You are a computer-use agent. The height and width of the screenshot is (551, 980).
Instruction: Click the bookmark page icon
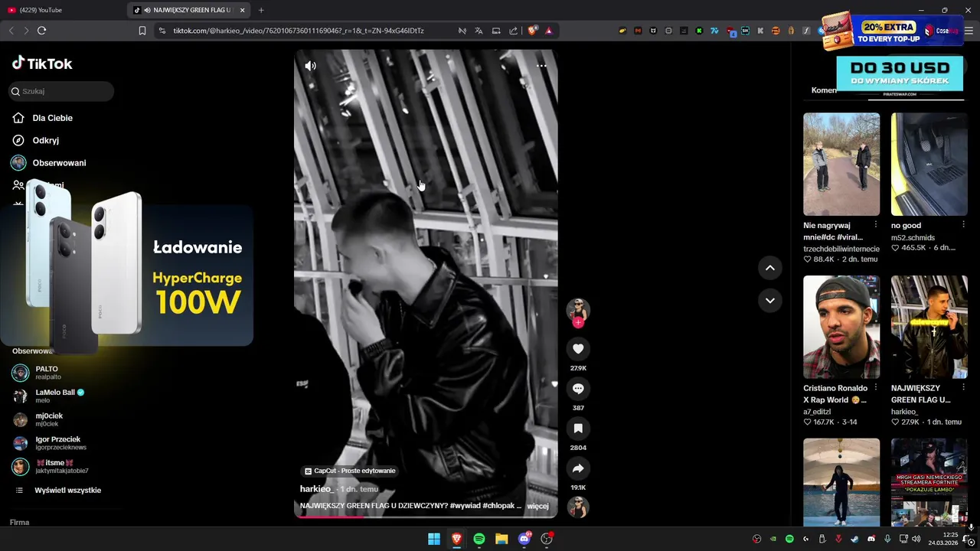[x=142, y=31]
